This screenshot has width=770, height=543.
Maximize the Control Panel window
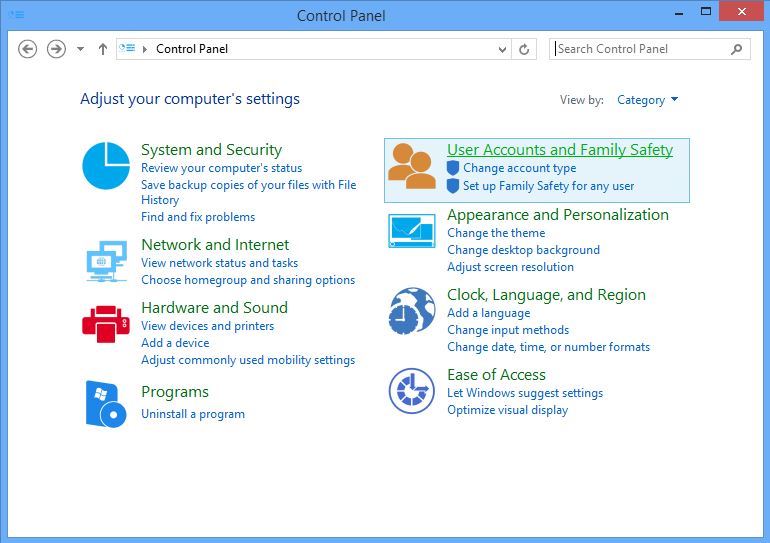coord(706,12)
